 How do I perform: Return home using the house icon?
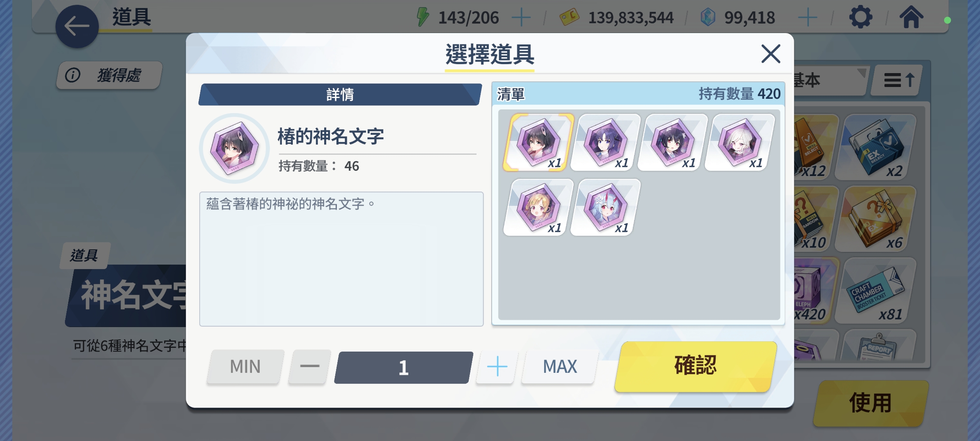coord(911,17)
